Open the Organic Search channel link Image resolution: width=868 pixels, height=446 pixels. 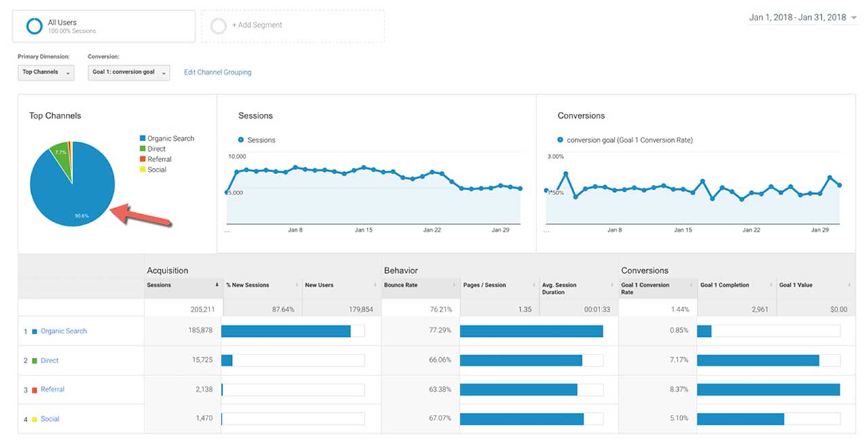point(64,331)
